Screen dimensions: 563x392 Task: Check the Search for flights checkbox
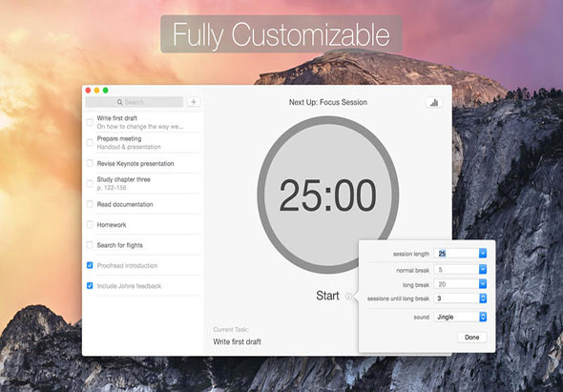[90, 245]
